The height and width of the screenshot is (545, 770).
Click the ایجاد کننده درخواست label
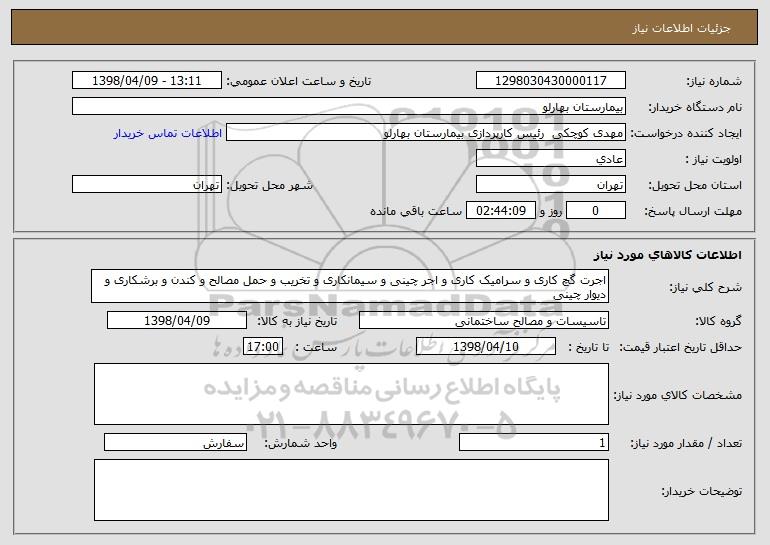(x=686, y=134)
